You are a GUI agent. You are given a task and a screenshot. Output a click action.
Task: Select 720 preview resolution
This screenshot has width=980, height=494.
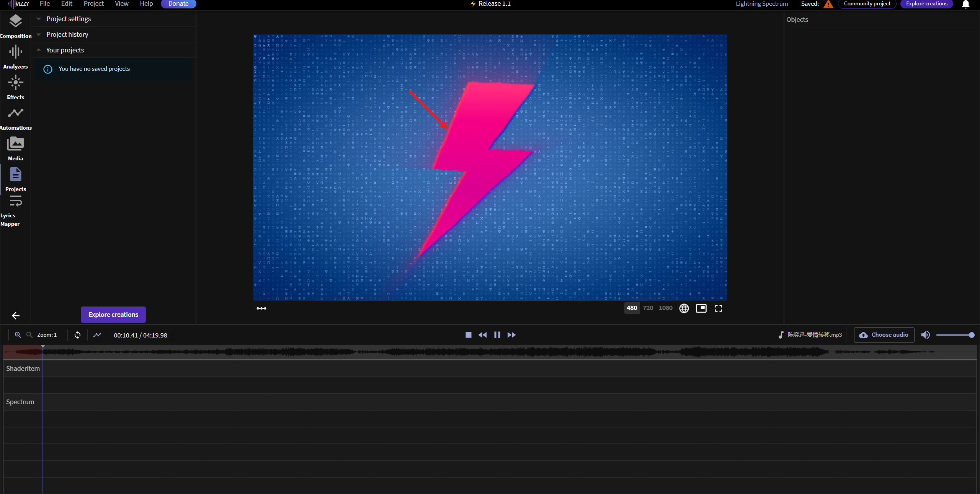point(648,308)
